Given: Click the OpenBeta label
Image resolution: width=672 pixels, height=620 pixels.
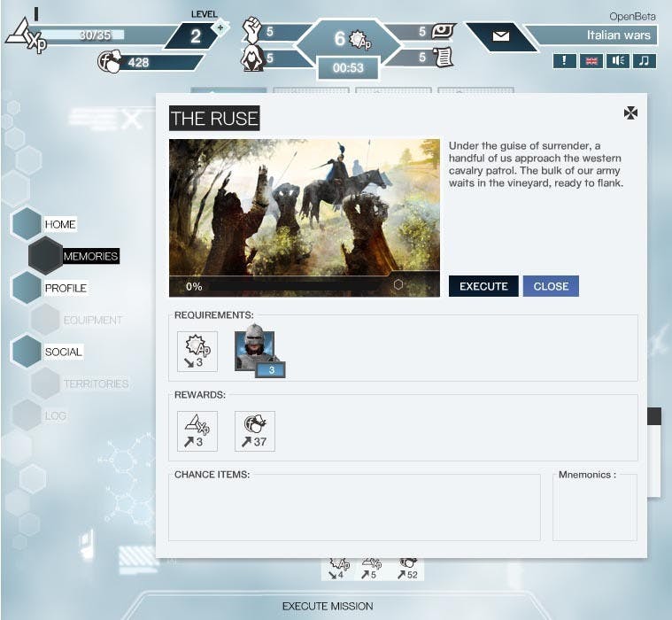Looking at the screenshot, I should point(632,17).
